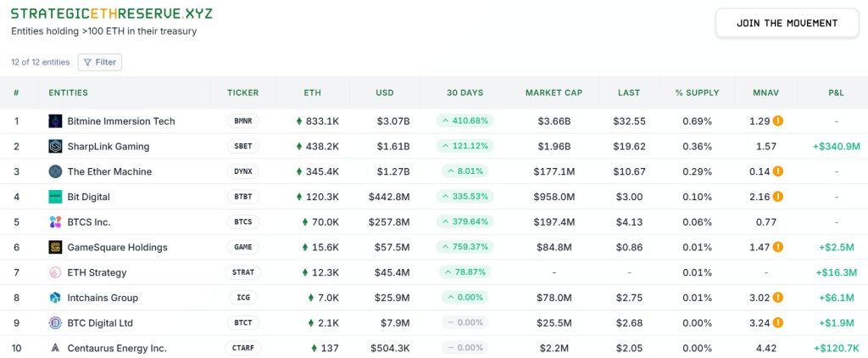Sort by the % Supply column header
This screenshot has height=358, width=868.
[x=697, y=92]
